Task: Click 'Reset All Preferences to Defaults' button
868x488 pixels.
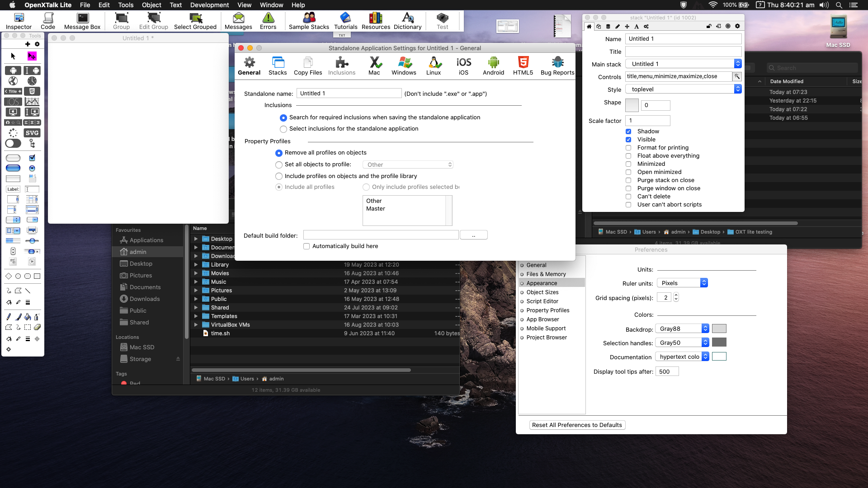Action: (x=577, y=425)
